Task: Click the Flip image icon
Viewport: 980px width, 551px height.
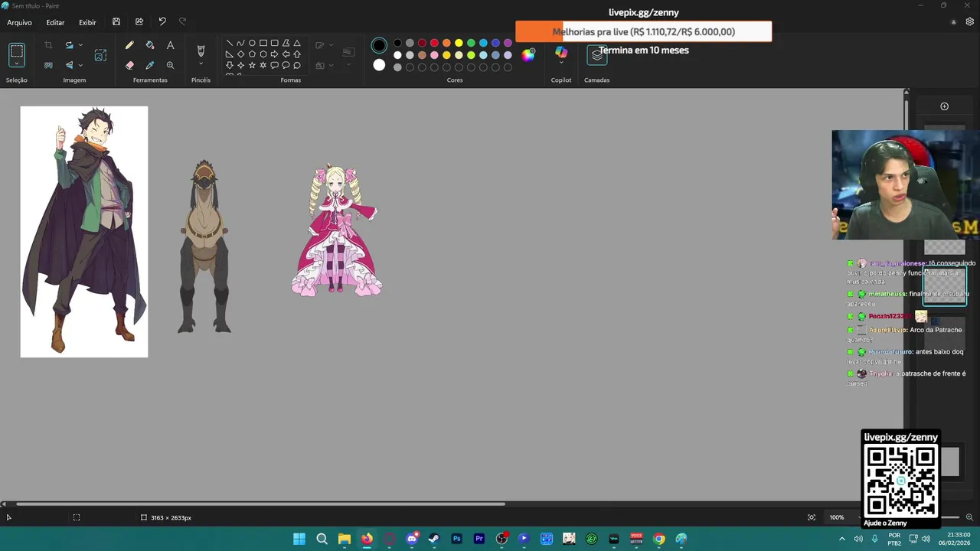Action: pyautogui.click(x=69, y=65)
